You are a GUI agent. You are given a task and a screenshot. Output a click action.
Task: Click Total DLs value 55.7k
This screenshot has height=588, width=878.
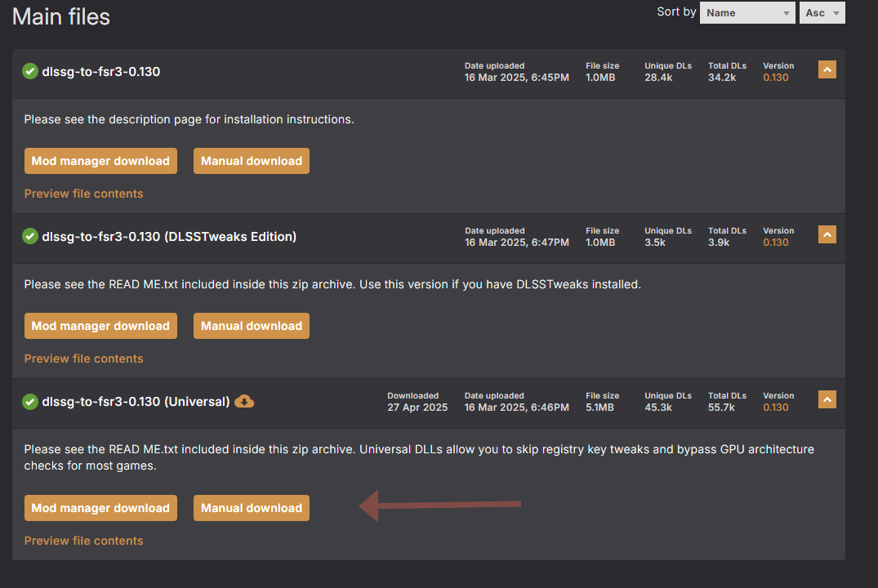(721, 408)
